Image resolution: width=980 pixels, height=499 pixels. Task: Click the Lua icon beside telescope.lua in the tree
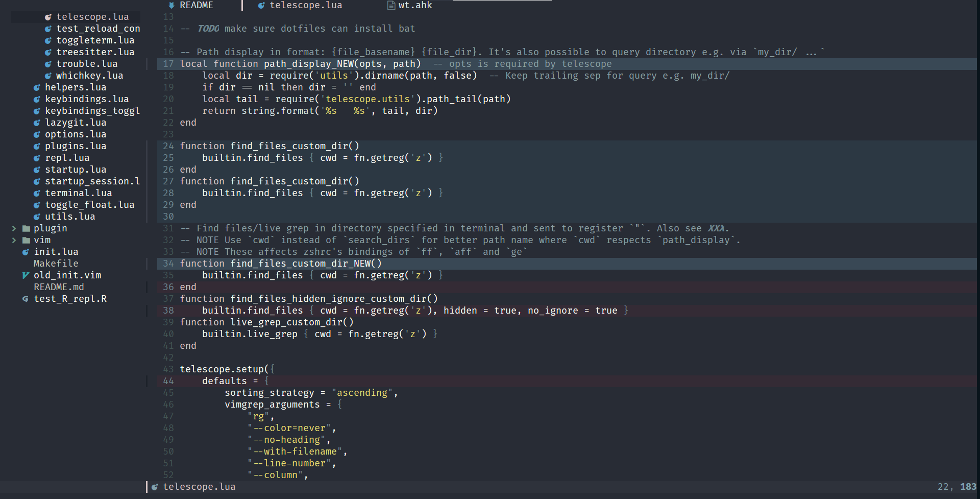coord(48,17)
